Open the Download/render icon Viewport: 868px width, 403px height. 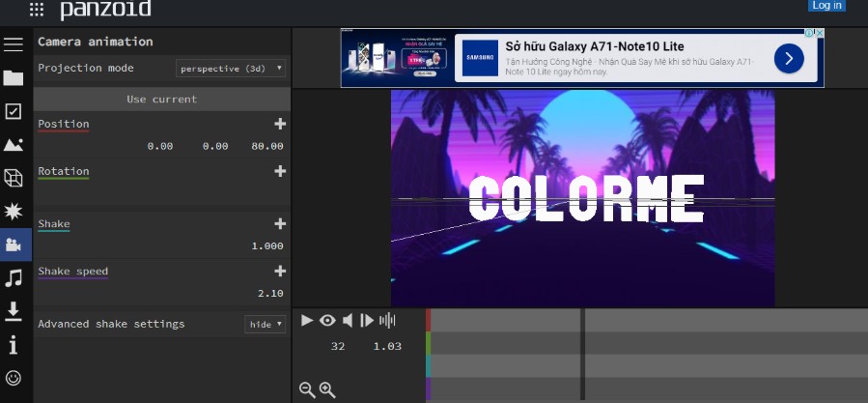(14, 311)
